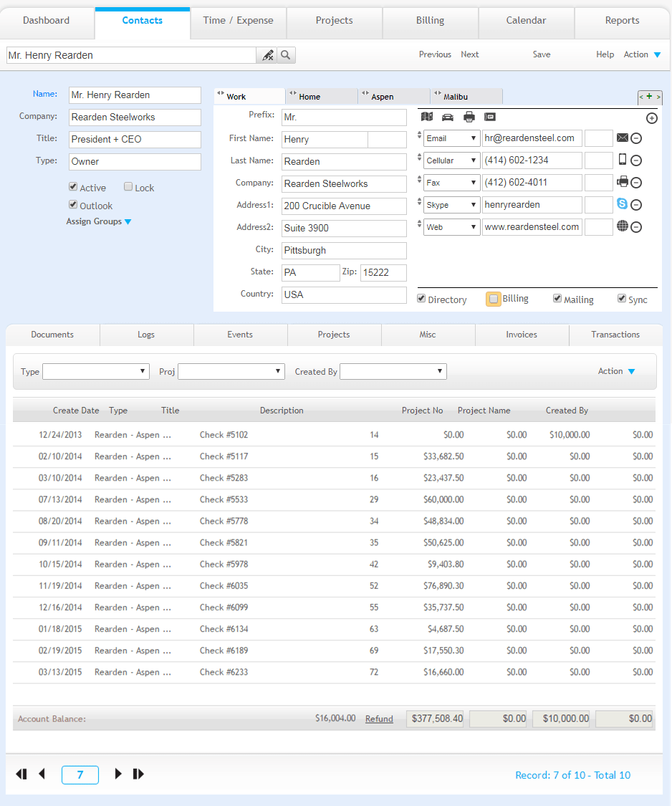Click the blue Name label

pyautogui.click(x=45, y=94)
